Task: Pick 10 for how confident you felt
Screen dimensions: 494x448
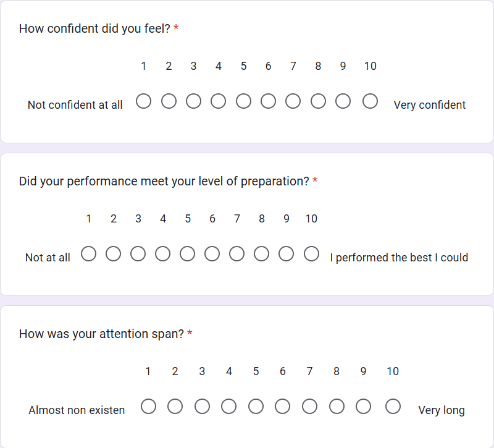Action: tap(370, 101)
